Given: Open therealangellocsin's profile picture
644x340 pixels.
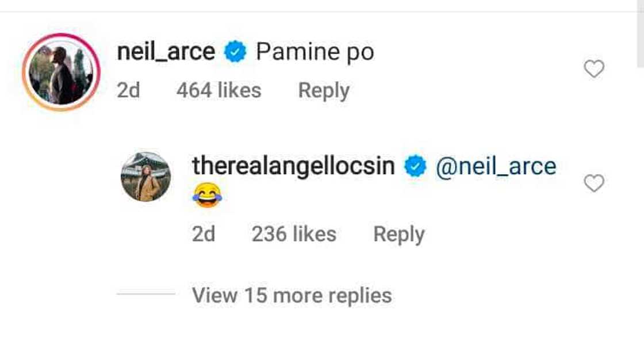Looking at the screenshot, I should pyautogui.click(x=145, y=177).
